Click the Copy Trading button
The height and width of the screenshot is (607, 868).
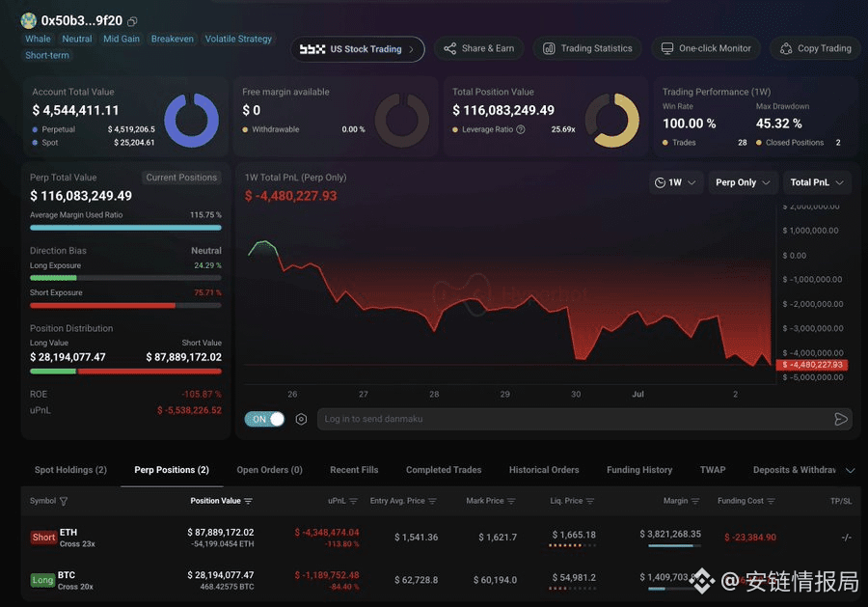click(815, 49)
